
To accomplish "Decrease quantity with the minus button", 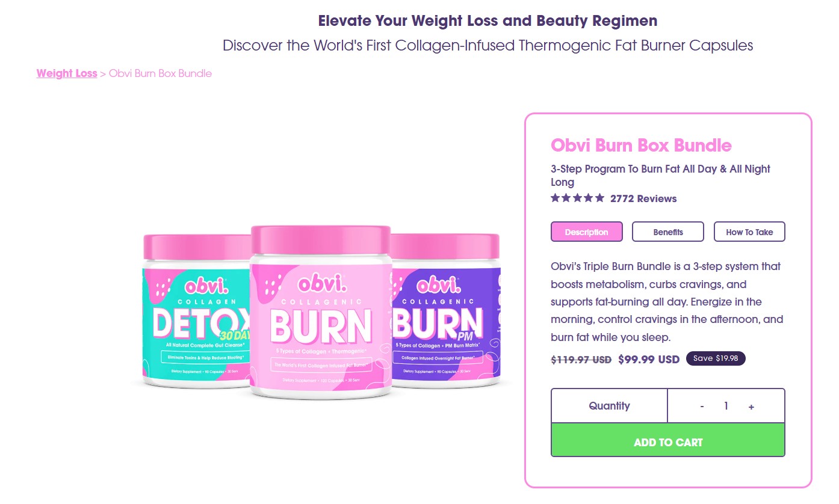I will [702, 407].
